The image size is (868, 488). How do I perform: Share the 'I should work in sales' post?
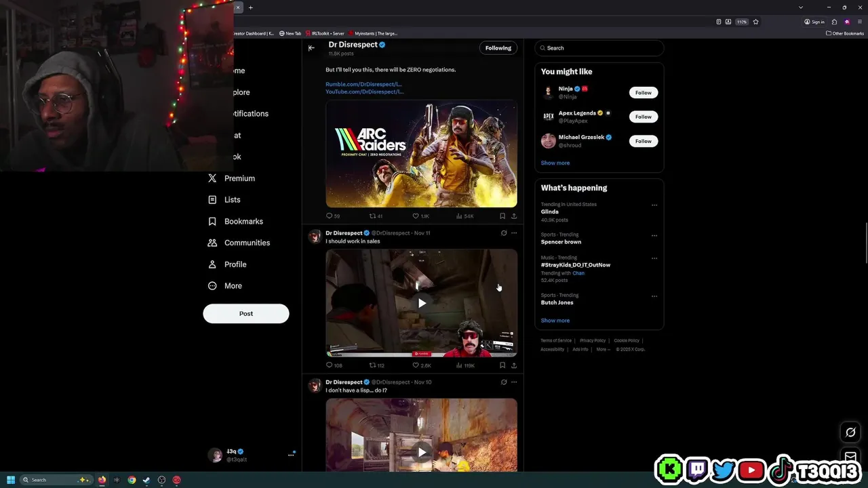point(514,365)
